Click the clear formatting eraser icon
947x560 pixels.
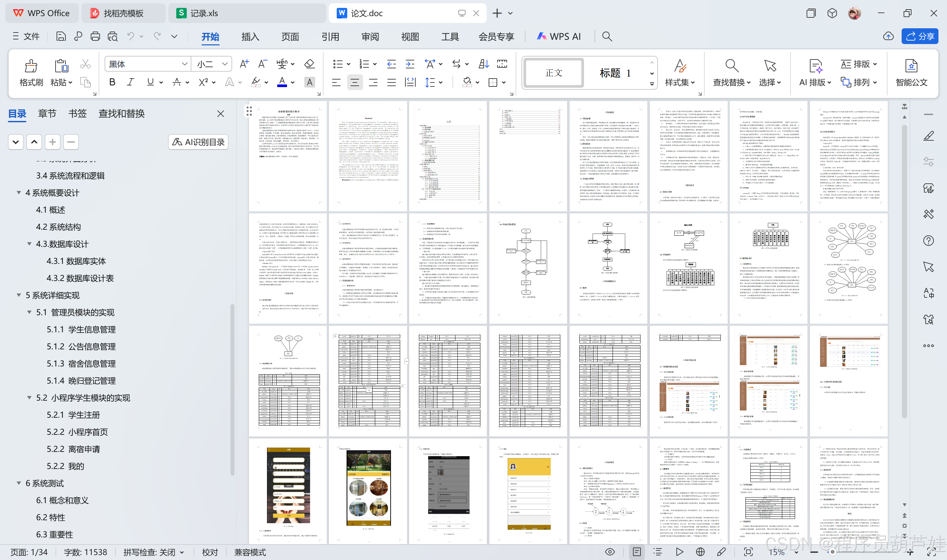(x=309, y=64)
